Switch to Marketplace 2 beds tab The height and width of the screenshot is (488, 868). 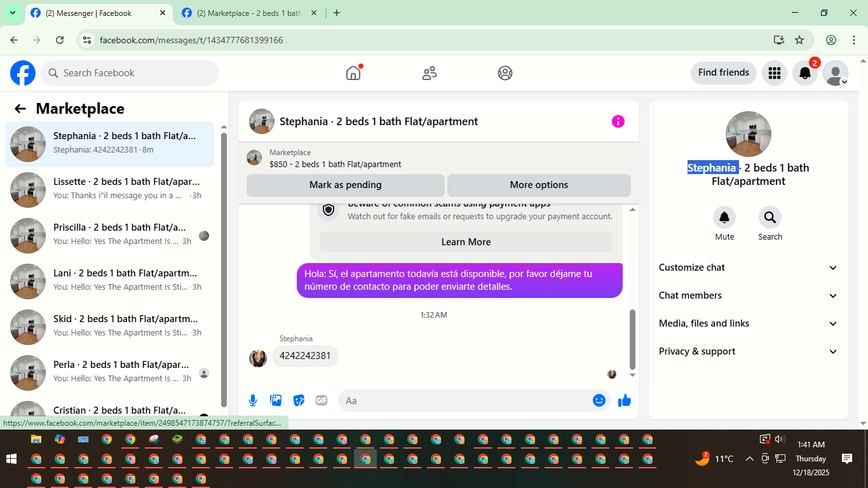pos(250,13)
